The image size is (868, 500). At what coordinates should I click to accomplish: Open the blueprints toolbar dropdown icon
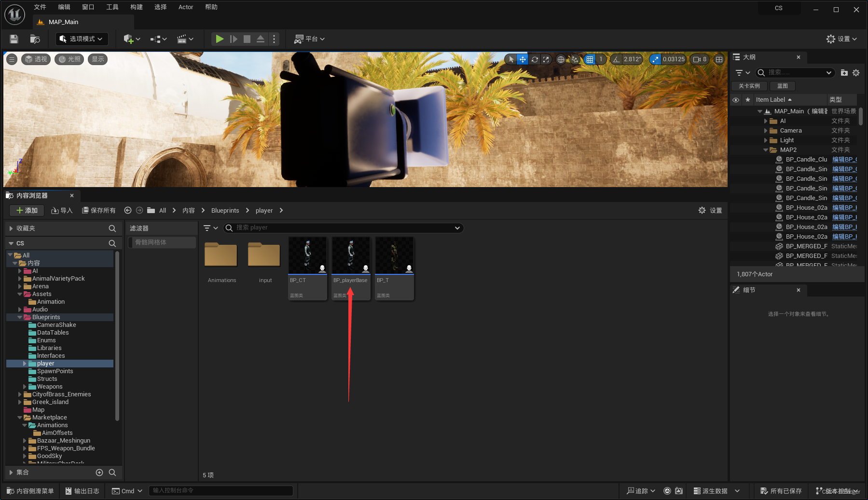click(x=158, y=39)
